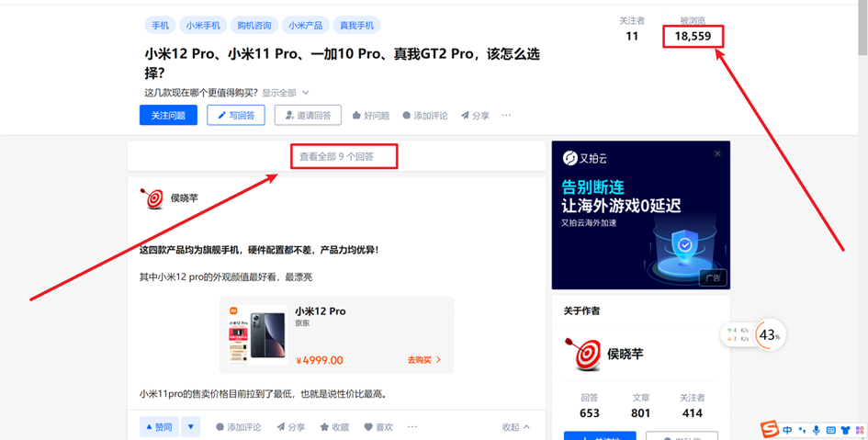Click the author's 回答 653 count
The width and height of the screenshot is (868, 440).
(x=590, y=407)
